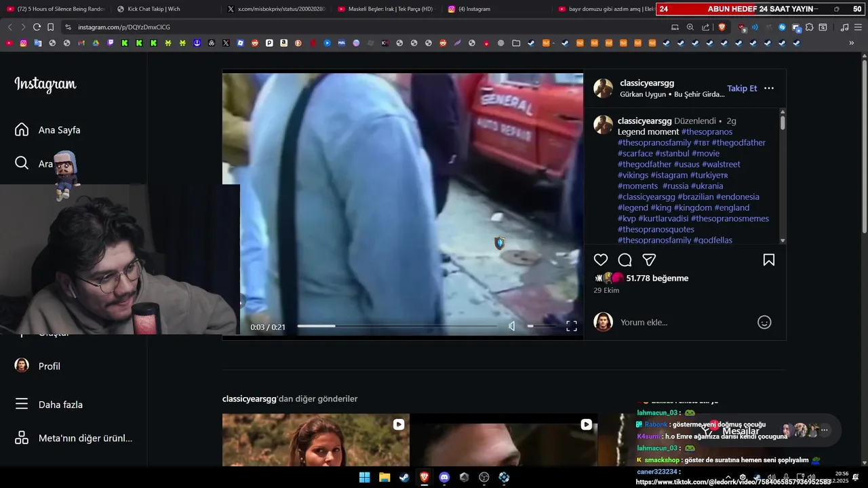The height and width of the screenshot is (488, 868).
Task: Open the zoom magnifier in address bar
Action: click(690, 27)
